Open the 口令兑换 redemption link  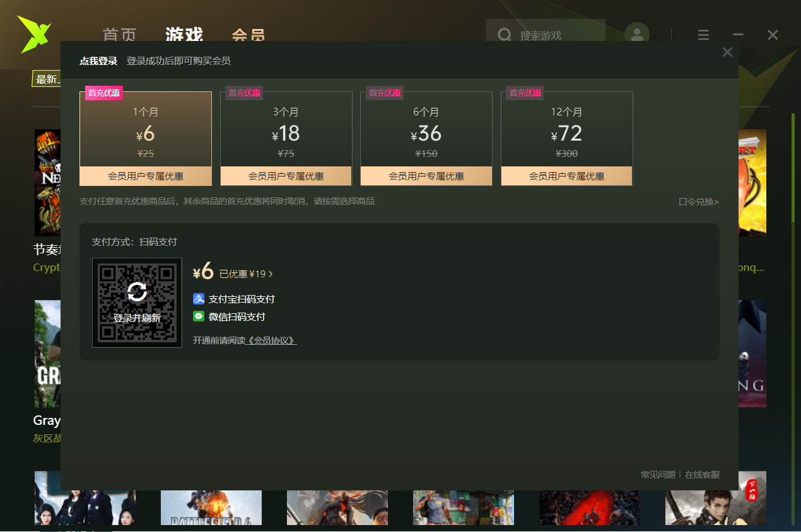[699, 202]
